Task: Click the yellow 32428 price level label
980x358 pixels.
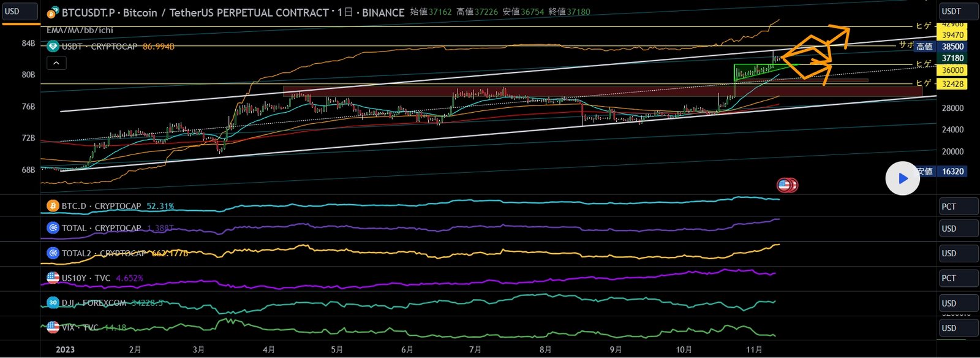Action: 953,84
